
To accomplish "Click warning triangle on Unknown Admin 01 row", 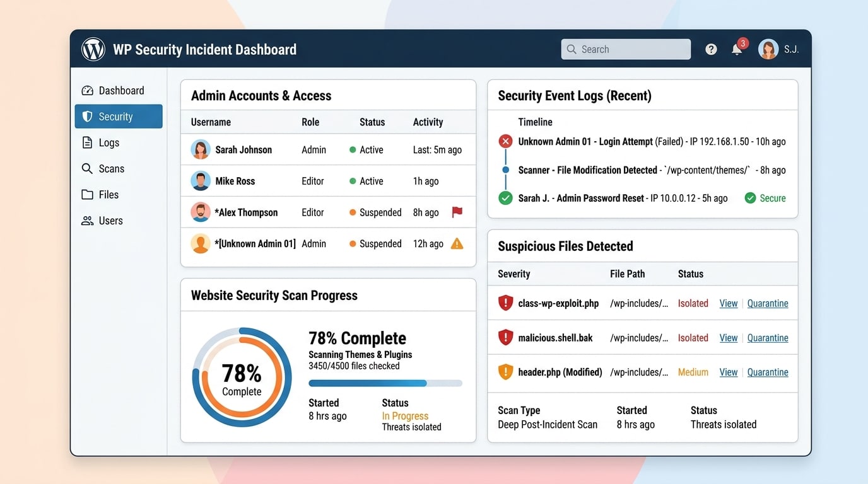I will pos(457,244).
